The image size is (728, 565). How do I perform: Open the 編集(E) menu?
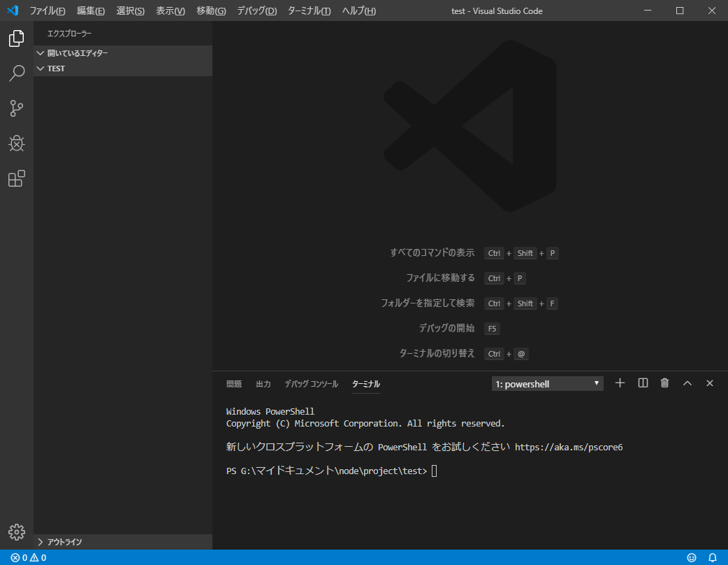tap(91, 10)
